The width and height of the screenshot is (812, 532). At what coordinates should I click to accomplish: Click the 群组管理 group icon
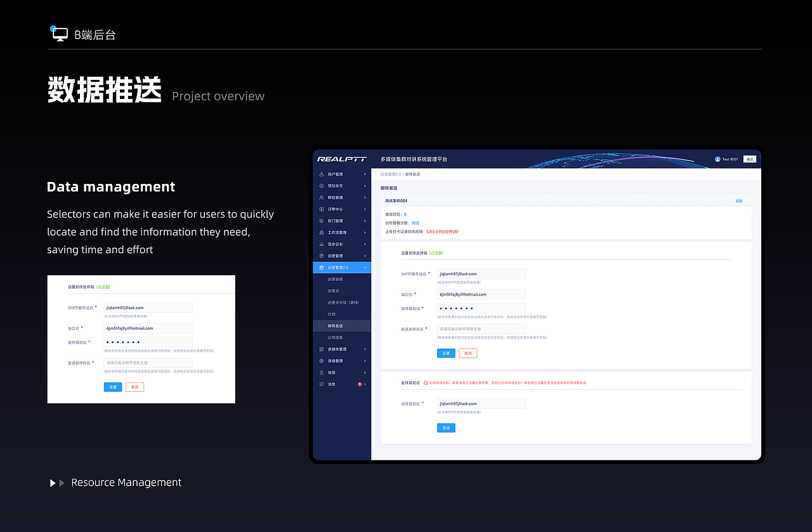pyautogui.click(x=322, y=198)
